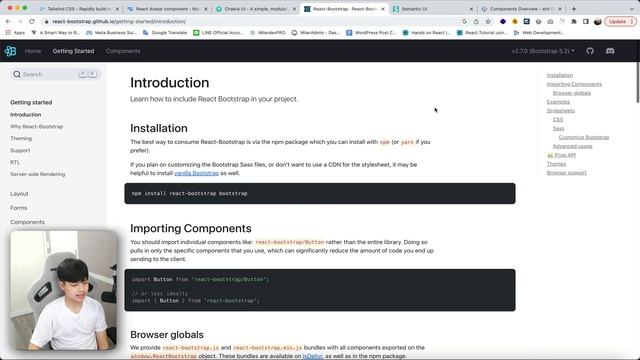The image size is (640, 360).
Task: Open the LINE Official Account bookmark
Action: pyautogui.click(x=218, y=33)
